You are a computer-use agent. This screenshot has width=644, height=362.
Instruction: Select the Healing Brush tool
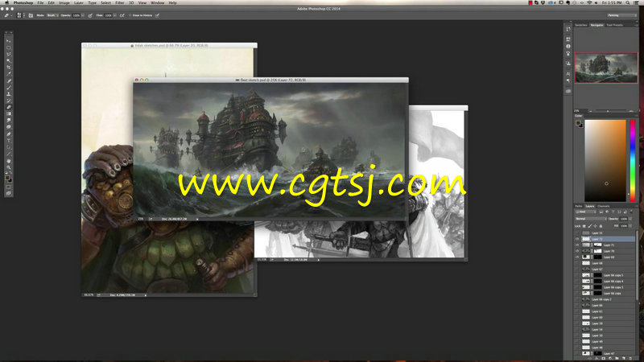(x=9, y=81)
